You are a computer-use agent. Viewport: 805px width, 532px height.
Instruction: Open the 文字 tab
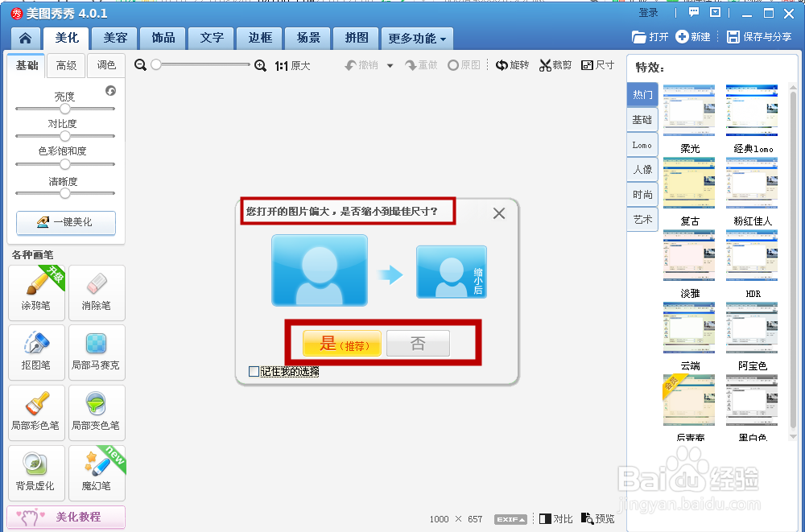pyautogui.click(x=212, y=38)
